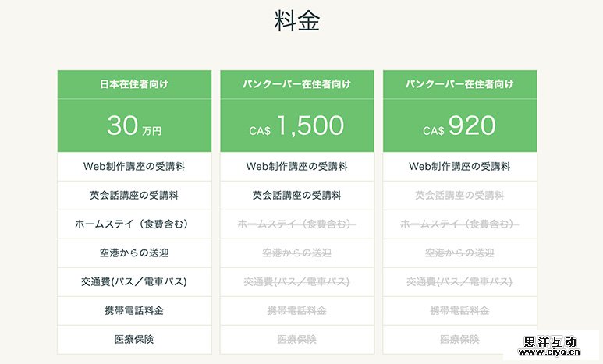The width and height of the screenshot is (603, 364).
Task: Click greyed-out 医療保険 in the CA$ 920 plan
Action: [x=460, y=339]
